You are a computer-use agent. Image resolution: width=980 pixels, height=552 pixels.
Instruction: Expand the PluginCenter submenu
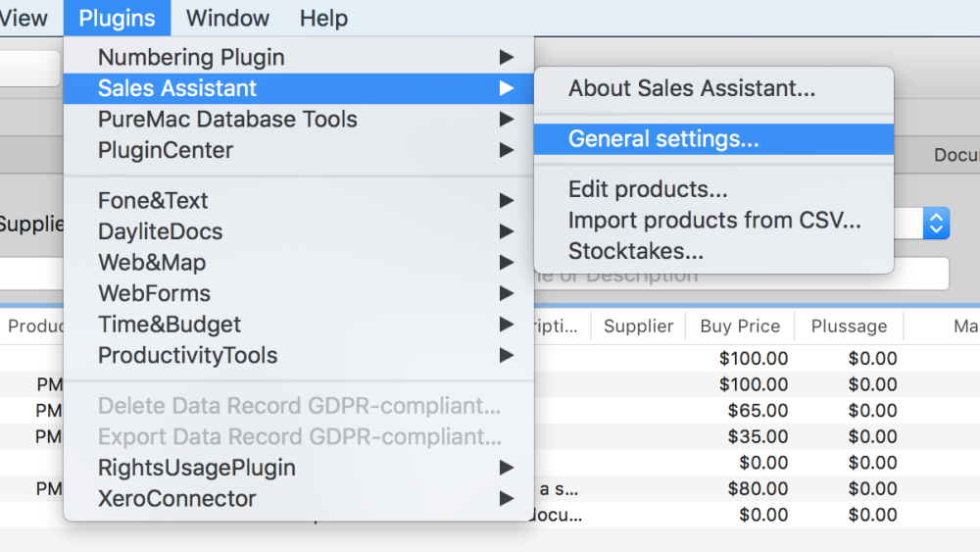pos(166,151)
